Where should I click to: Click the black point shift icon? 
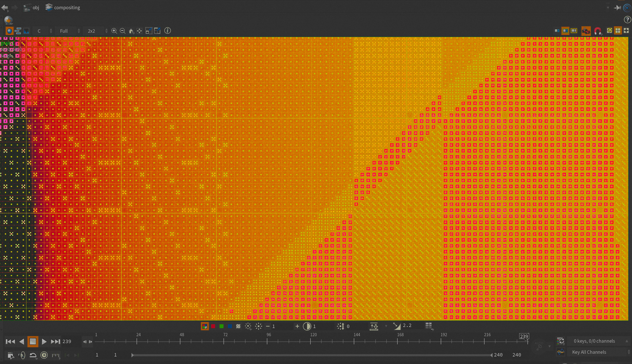tap(341, 326)
